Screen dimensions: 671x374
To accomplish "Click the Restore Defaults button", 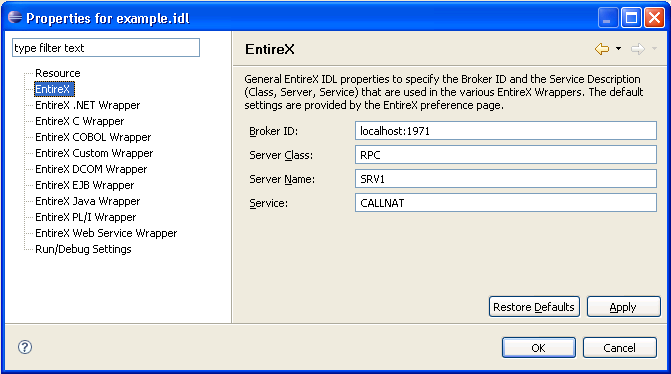I will [x=534, y=307].
